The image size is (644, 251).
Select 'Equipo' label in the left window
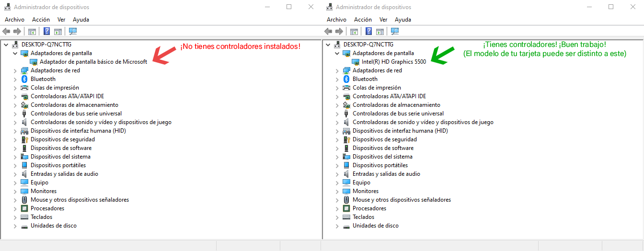[39, 183]
